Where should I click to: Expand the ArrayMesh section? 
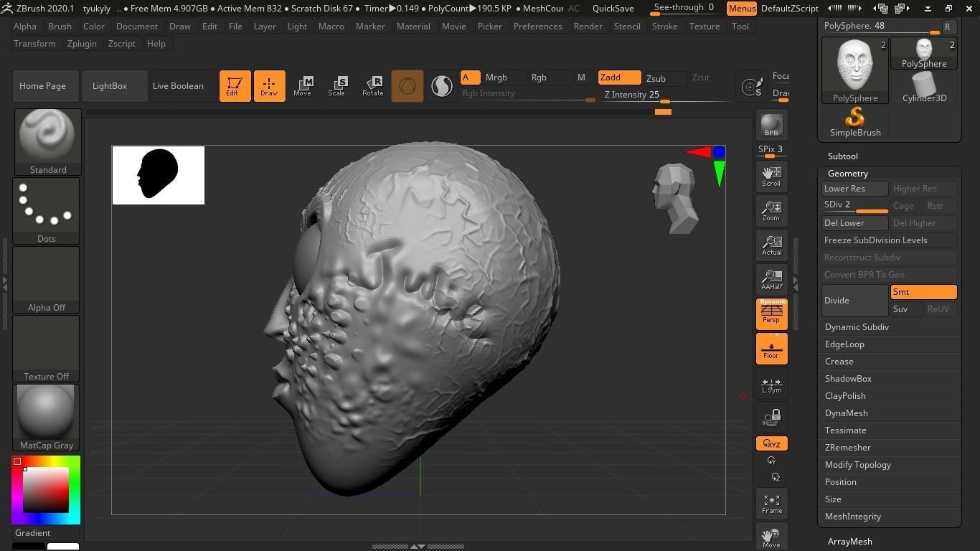click(x=849, y=542)
